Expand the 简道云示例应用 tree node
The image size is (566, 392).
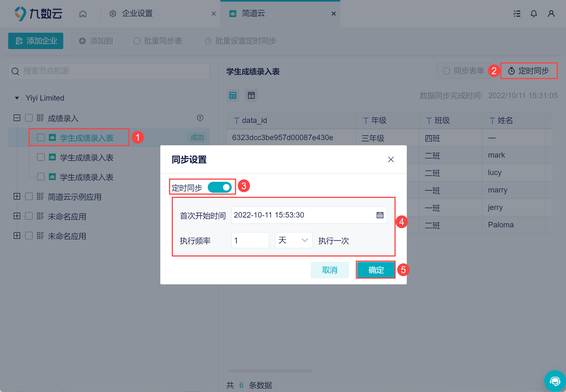(x=17, y=196)
